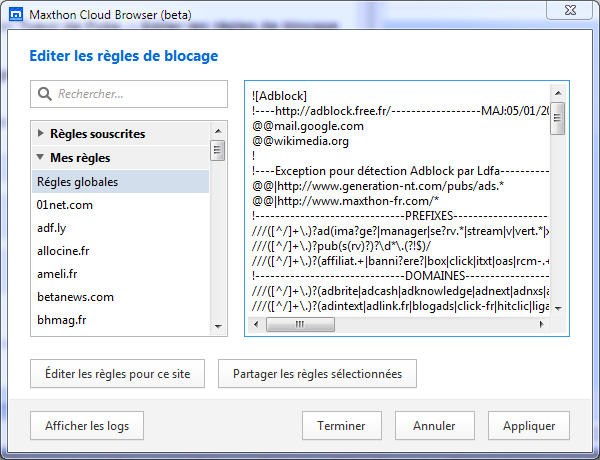The height and width of the screenshot is (460, 600).
Task: Select the betanews.com rule entry
Action: (x=121, y=297)
